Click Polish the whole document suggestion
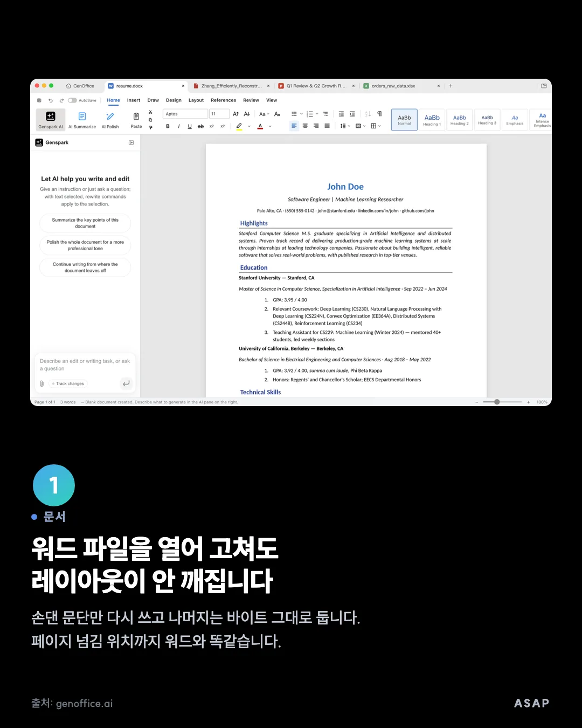The height and width of the screenshot is (728, 582). tap(85, 245)
